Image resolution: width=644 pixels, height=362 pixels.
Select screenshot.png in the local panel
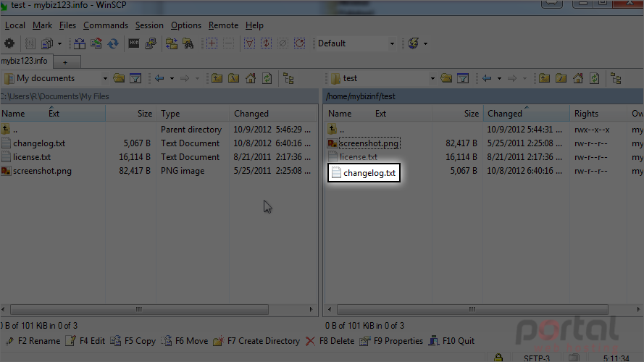point(42,171)
